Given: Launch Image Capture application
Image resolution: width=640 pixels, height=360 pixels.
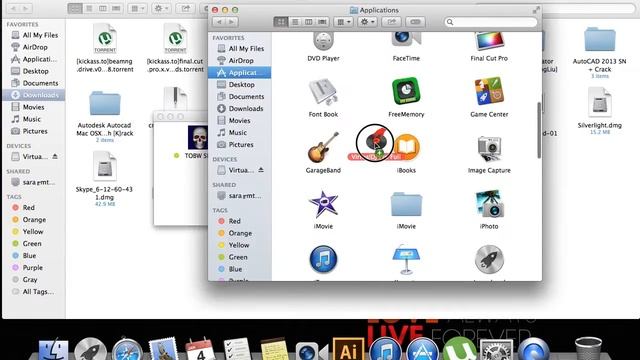Looking at the screenshot, I should click(489, 149).
